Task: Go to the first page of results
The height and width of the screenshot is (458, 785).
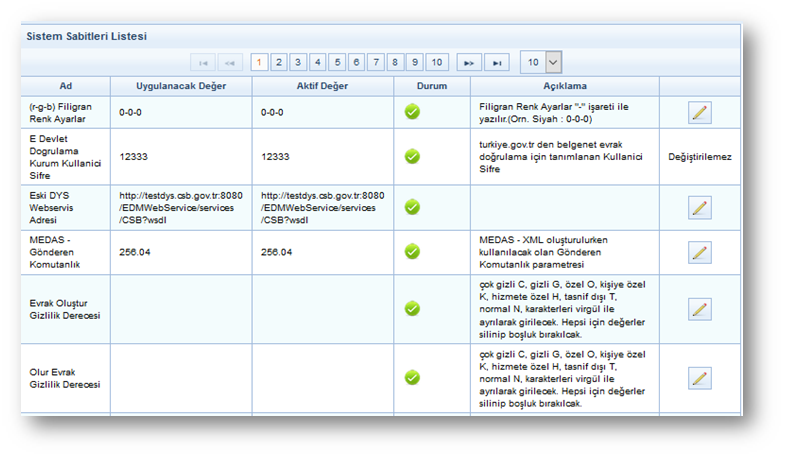Action: pyautogui.click(x=203, y=63)
